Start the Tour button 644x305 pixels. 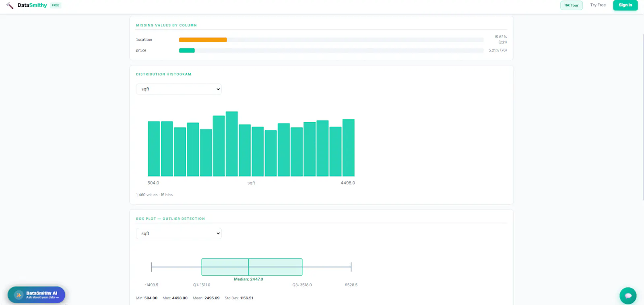pos(572,5)
